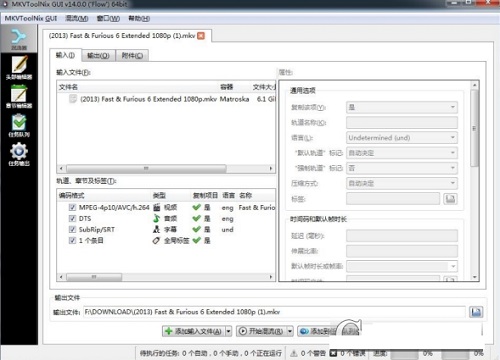
Task: Open the header editor (头部编辑器) tool
Action: (x=19, y=68)
